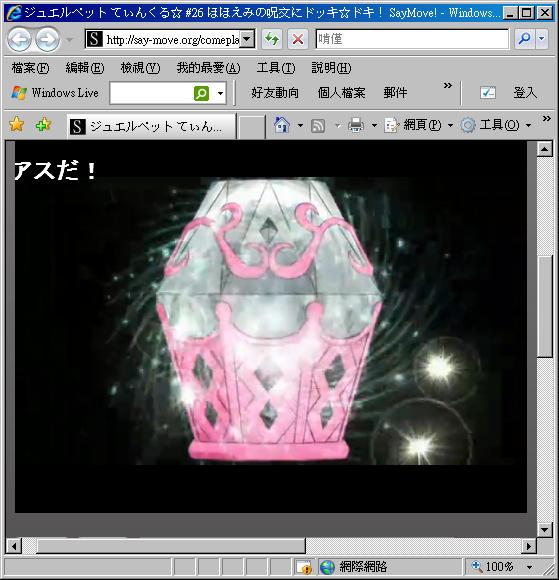Open the 網頁(P) page menu
This screenshot has height=580, width=559.
point(418,125)
